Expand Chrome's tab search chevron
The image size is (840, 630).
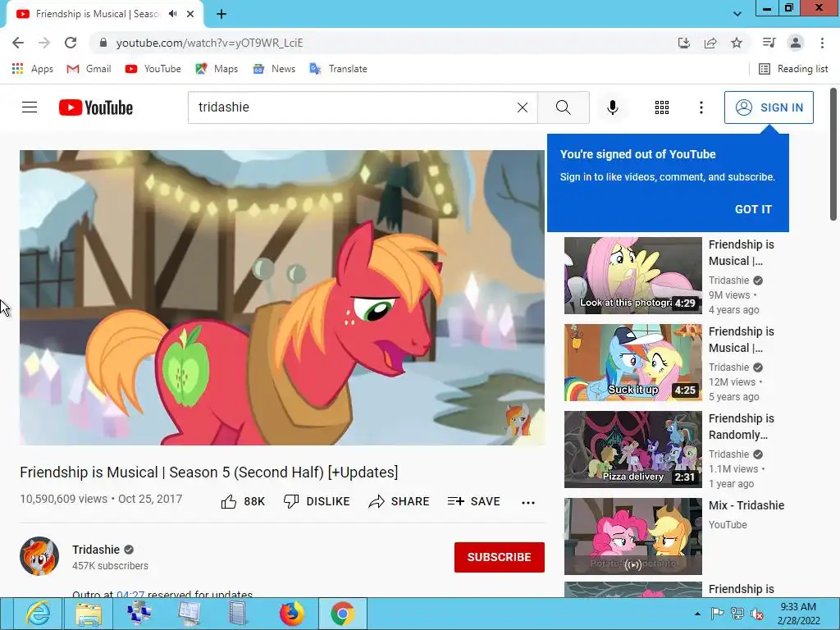737,14
